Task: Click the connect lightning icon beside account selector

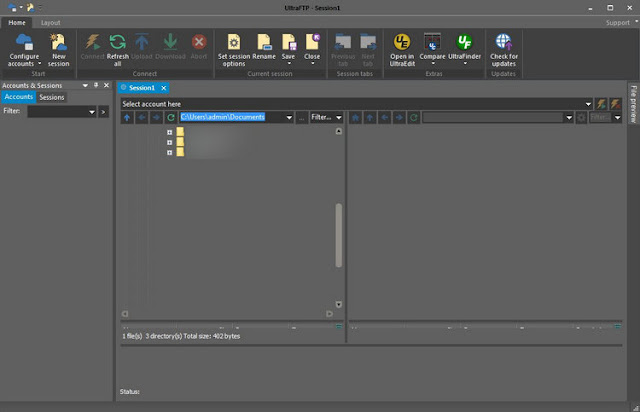Action: [601, 104]
